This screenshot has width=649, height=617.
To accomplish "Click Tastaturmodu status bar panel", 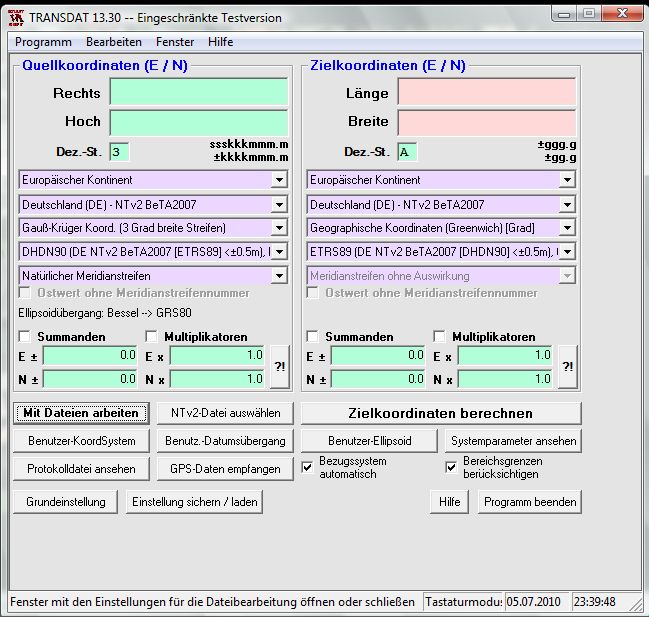I will point(463,601).
